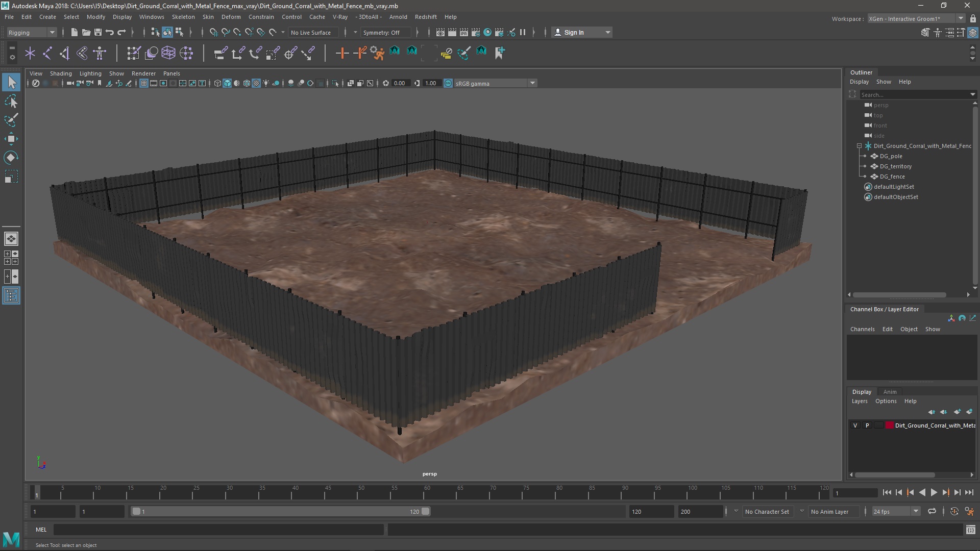The image size is (980, 551).
Task: Toggle the workspace lock icon
Action: [973, 18]
